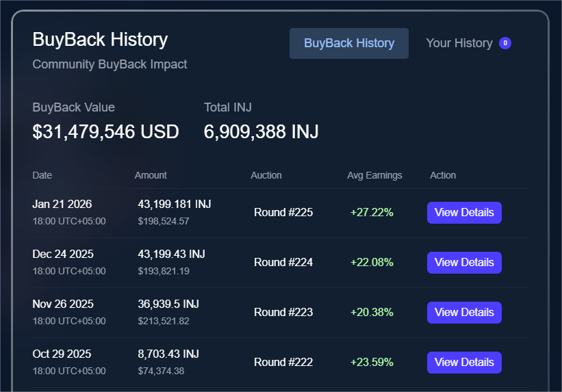Click the $213,521.82 value
Screen dimensions: 562x392
[164, 321]
